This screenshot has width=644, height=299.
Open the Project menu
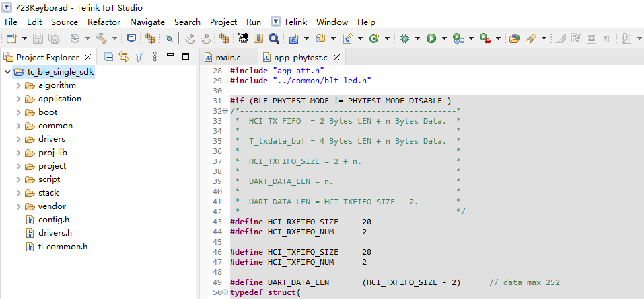point(223,22)
